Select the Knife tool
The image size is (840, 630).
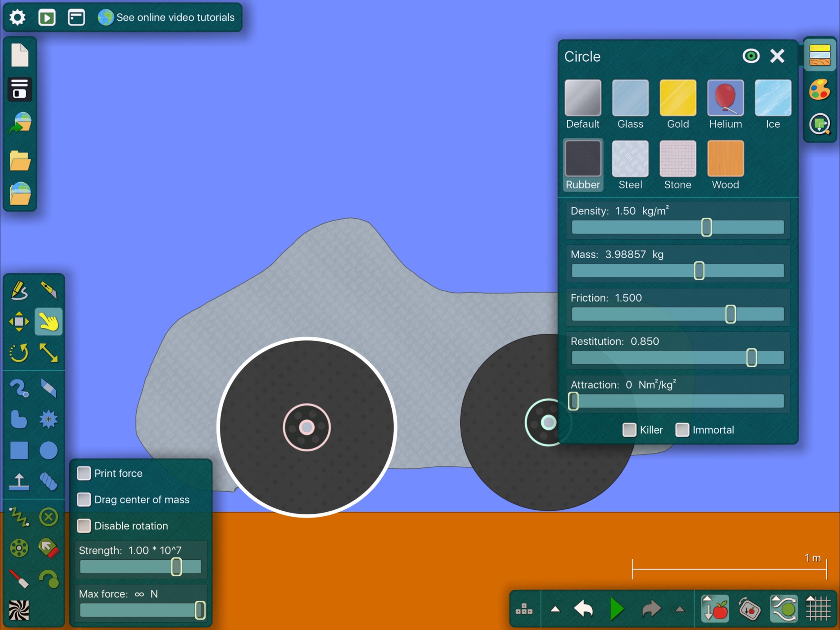pyautogui.click(x=49, y=291)
